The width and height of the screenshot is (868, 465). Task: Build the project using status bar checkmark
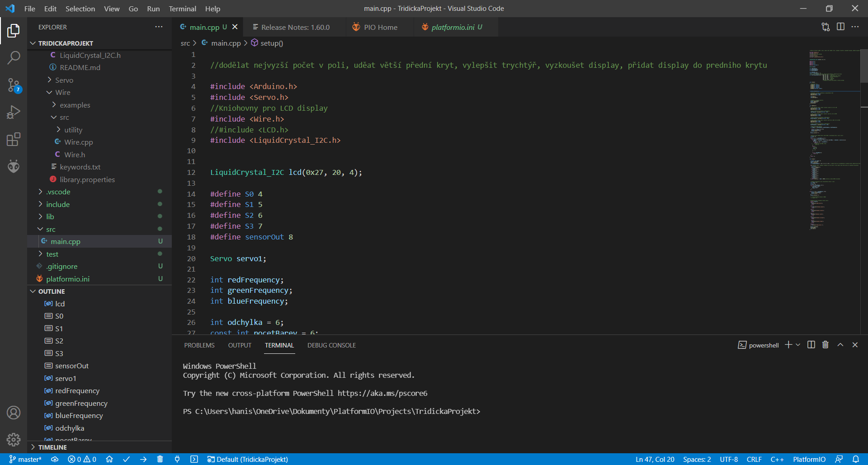click(x=126, y=459)
